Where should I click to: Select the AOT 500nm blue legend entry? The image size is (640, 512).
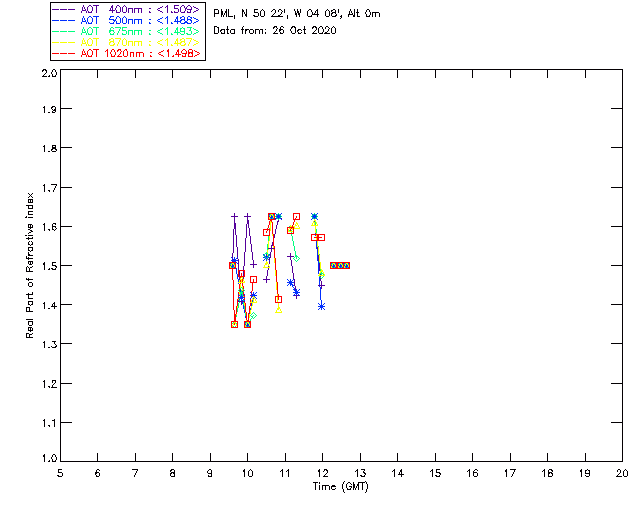click(126, 20)
